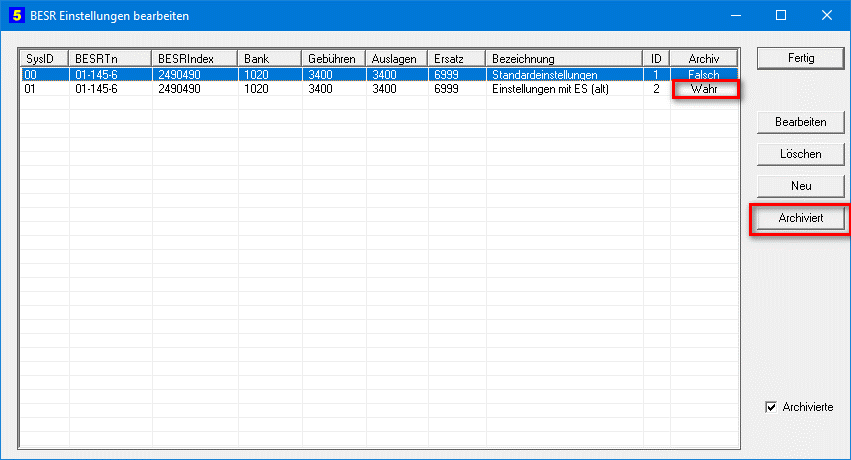Image resolution: width=851 pixels, height=460 pixels.
Task: Click the Bank column header
Action: click(x=270, y=59)
